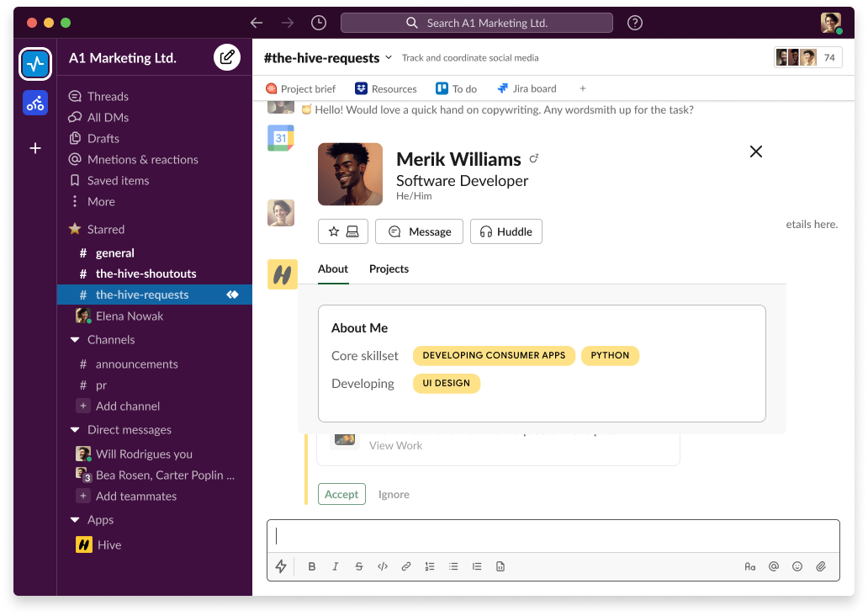Select the PYTHON skill tag

click(x=610, y=355)
